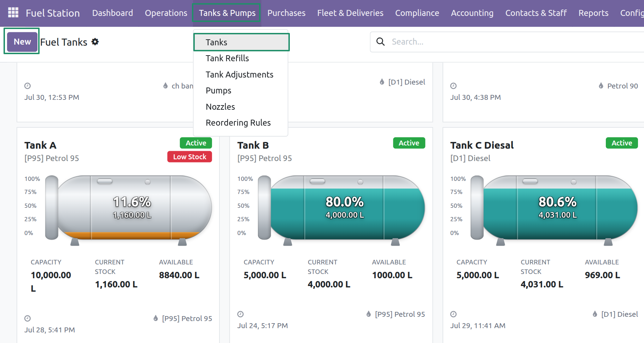Open the Reports menu

point(593,13)
